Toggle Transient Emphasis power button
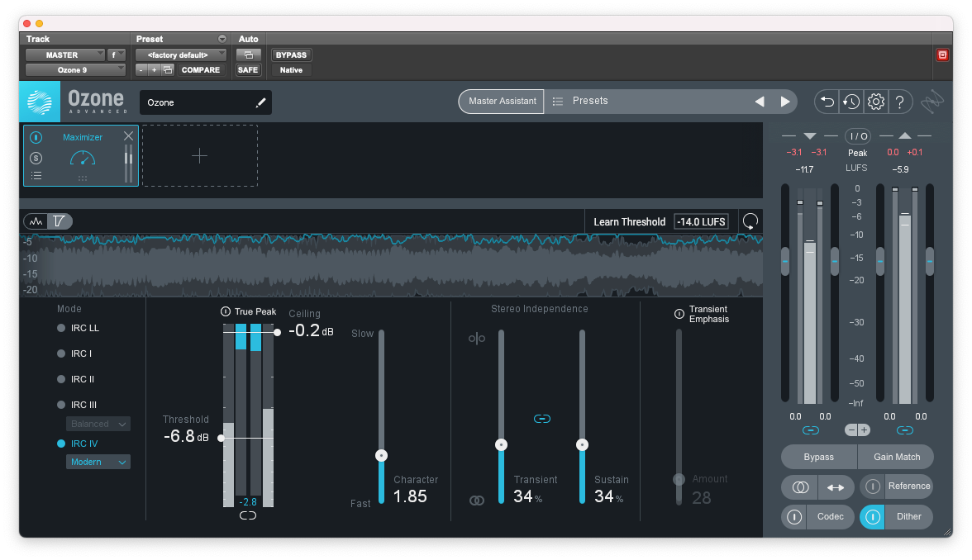Viewport: 972px width, 560px height. tap(679, 314)
